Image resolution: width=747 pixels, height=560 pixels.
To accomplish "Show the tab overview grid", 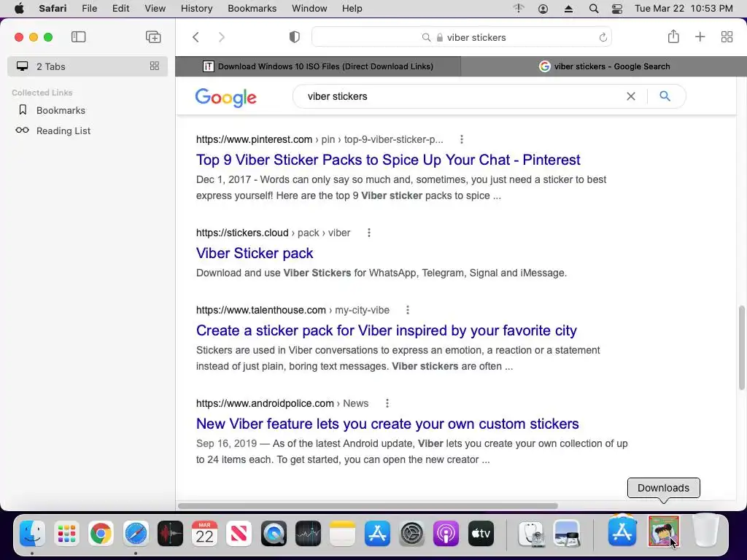I will [727, 37].
